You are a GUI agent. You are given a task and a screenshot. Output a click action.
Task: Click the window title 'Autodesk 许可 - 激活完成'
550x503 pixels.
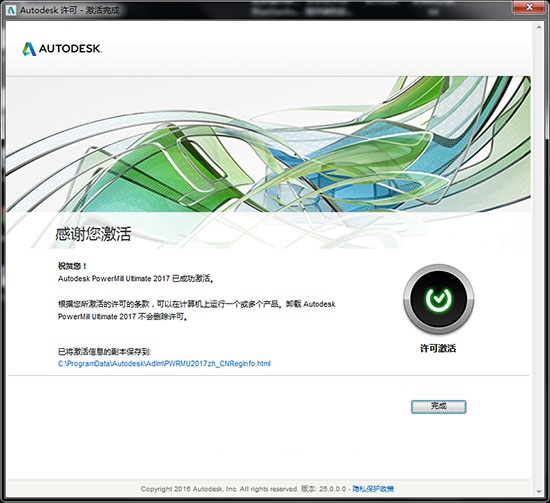(x=69, y=10)
